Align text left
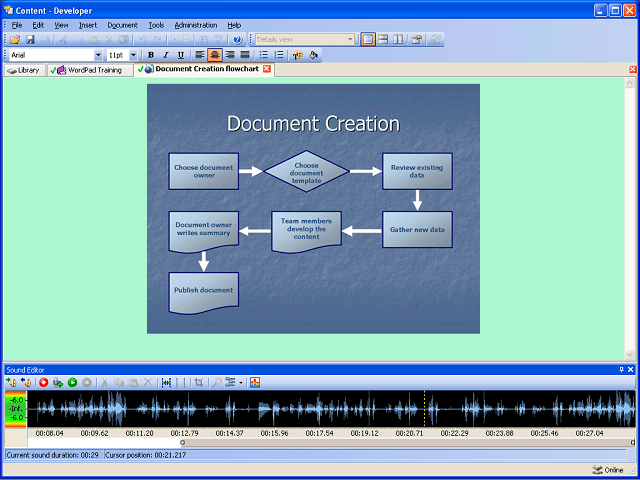 199,55
